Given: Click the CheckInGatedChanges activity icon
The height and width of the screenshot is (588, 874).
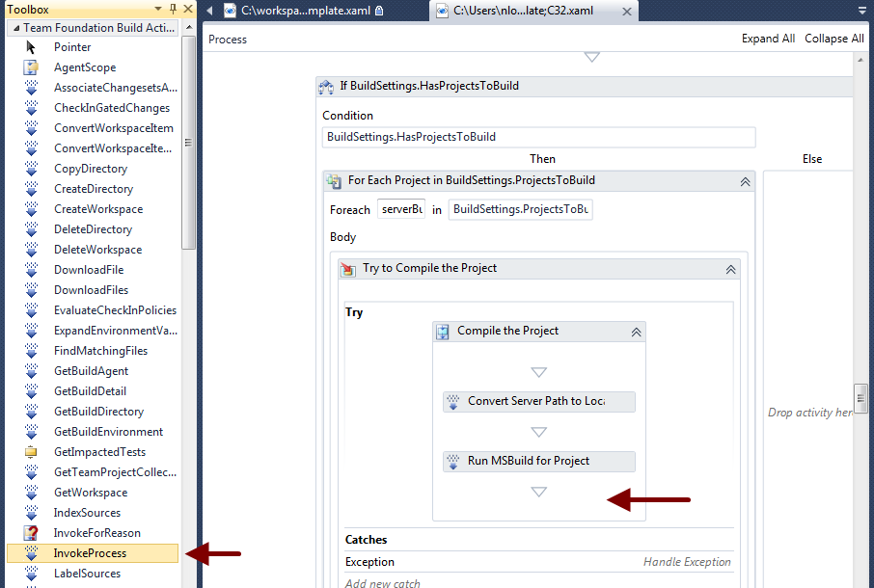Looking at the screenshot, I should tap(31, 108).
